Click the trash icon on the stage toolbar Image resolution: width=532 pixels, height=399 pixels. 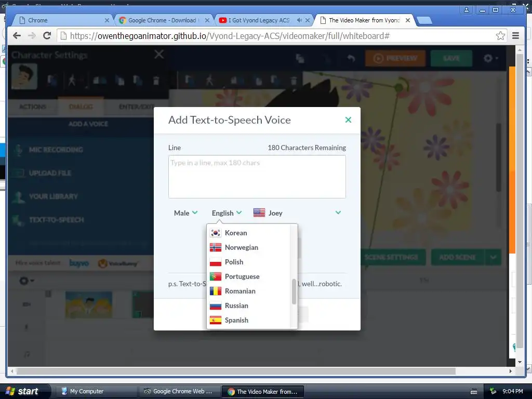[x=294, y=81]
